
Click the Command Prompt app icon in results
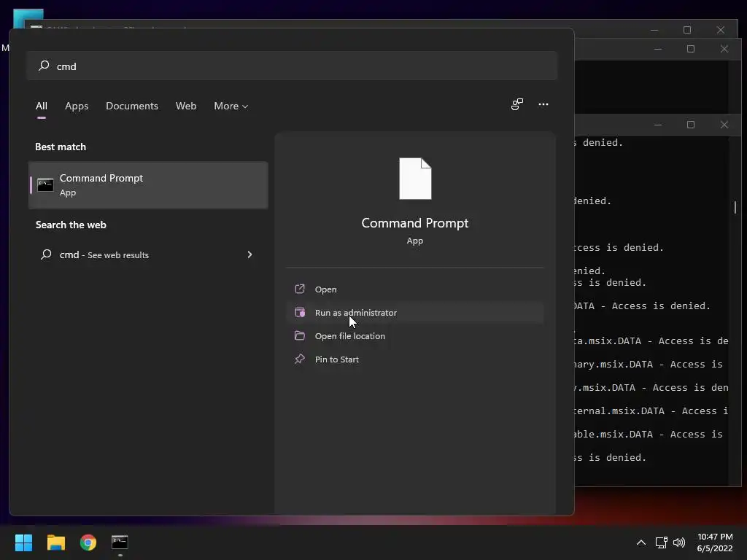[45, 184]
